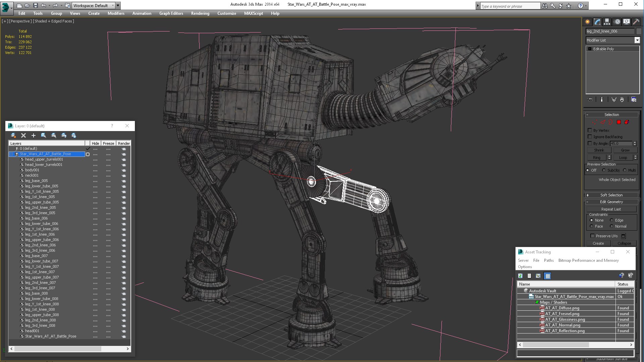Image resolution: width=644 pixels, height=362 pixels.
Task: Click the favorites star icon in title bar
Action: tap(569, 6)
